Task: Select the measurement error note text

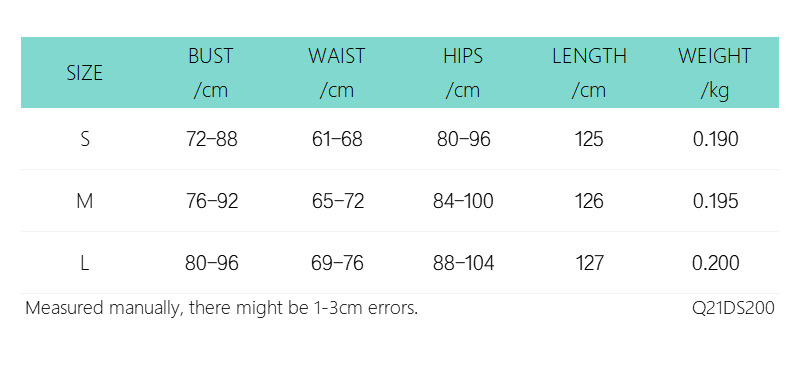Action: 222,309
